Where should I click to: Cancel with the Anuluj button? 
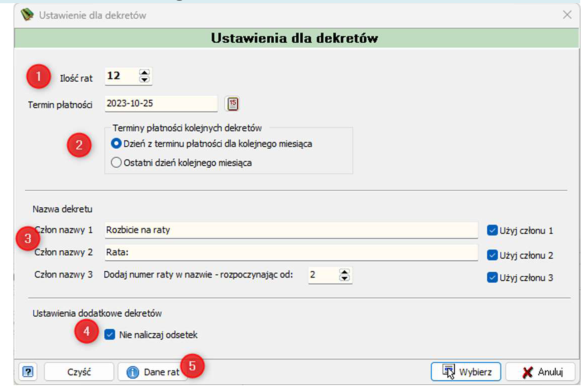click(541, 372)
